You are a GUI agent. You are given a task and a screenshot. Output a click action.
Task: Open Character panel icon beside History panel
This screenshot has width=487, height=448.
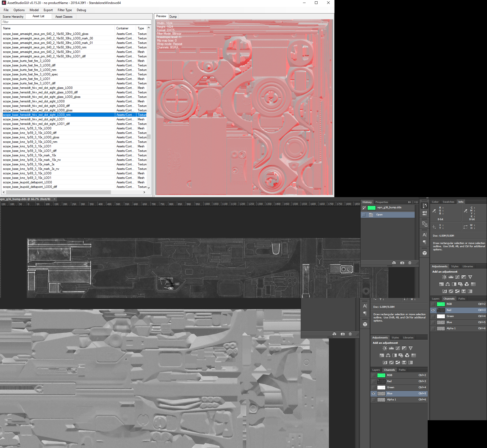[x=425, y=235]
